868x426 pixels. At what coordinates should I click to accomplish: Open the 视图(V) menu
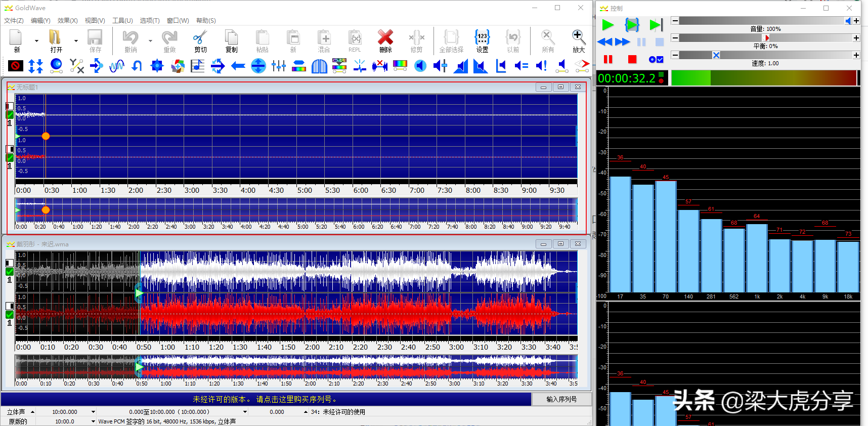coord(95,21)
